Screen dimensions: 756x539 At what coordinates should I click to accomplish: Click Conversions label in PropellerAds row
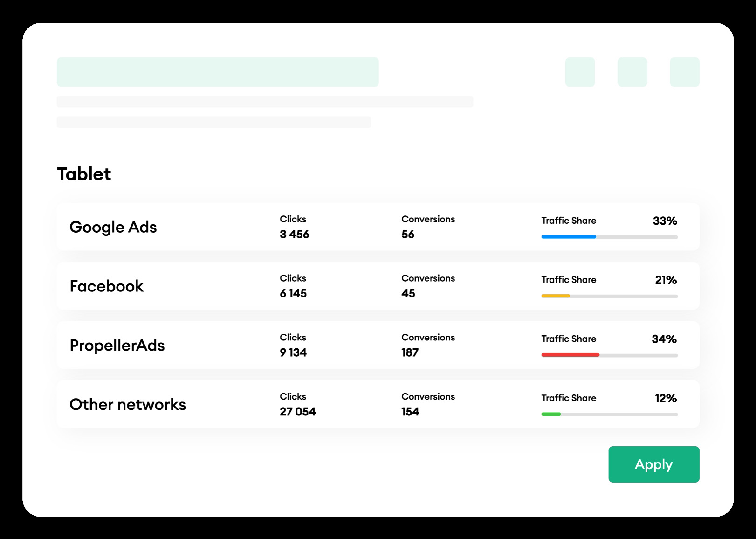428,338
